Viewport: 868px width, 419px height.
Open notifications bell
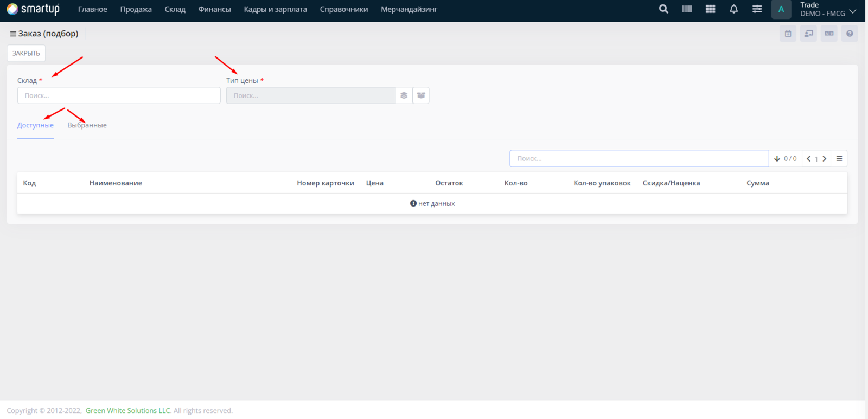[x=733, y=9]
